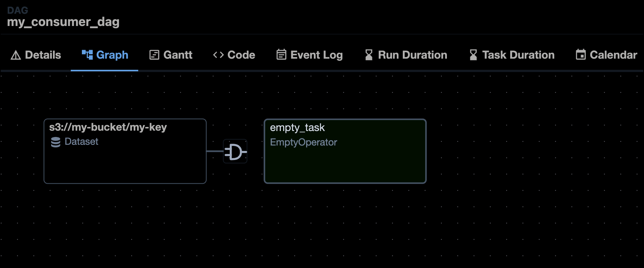Click the Event Log notepad icon
The width and height of the screenshot is (644, 268).
[281, 55]
